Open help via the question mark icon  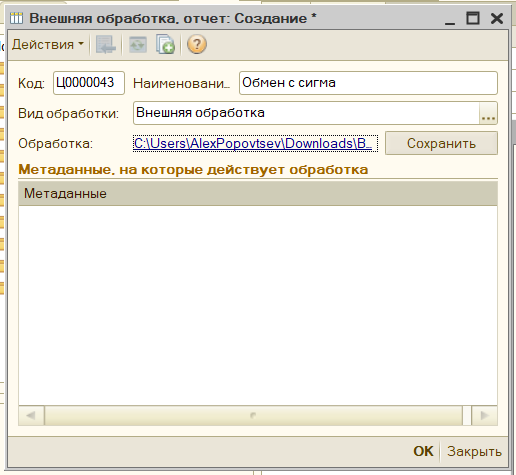click(x=197, y=44)
